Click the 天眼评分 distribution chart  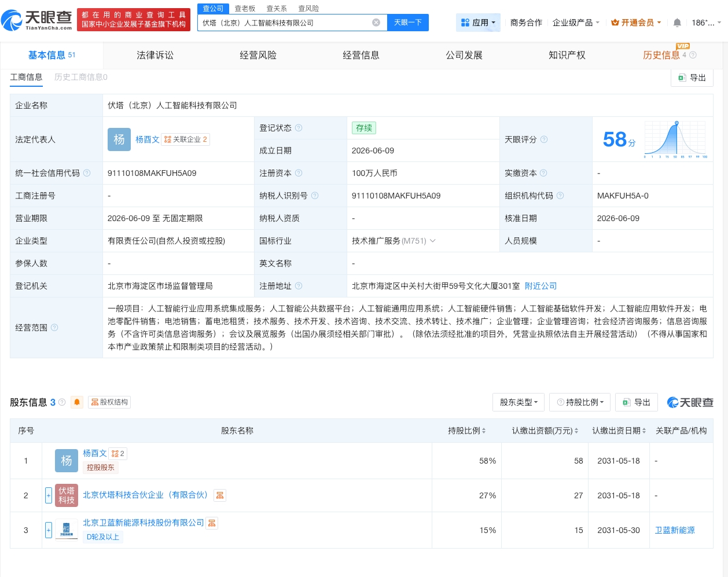675,139
